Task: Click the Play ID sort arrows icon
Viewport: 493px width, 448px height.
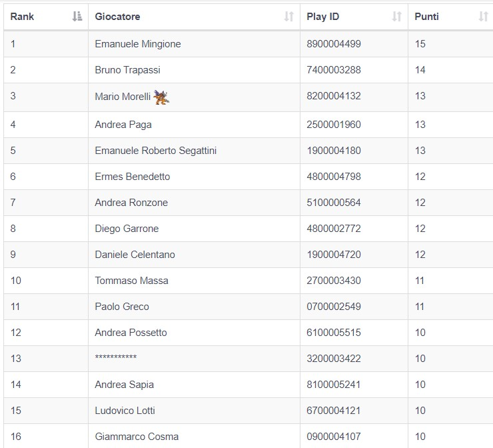Action: 397,17
